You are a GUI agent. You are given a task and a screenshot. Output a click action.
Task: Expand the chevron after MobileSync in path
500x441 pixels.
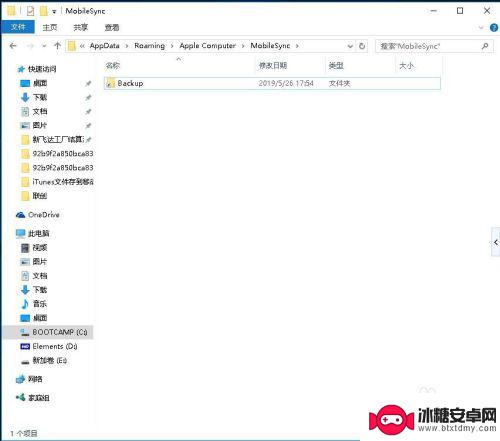click(297, 46)
